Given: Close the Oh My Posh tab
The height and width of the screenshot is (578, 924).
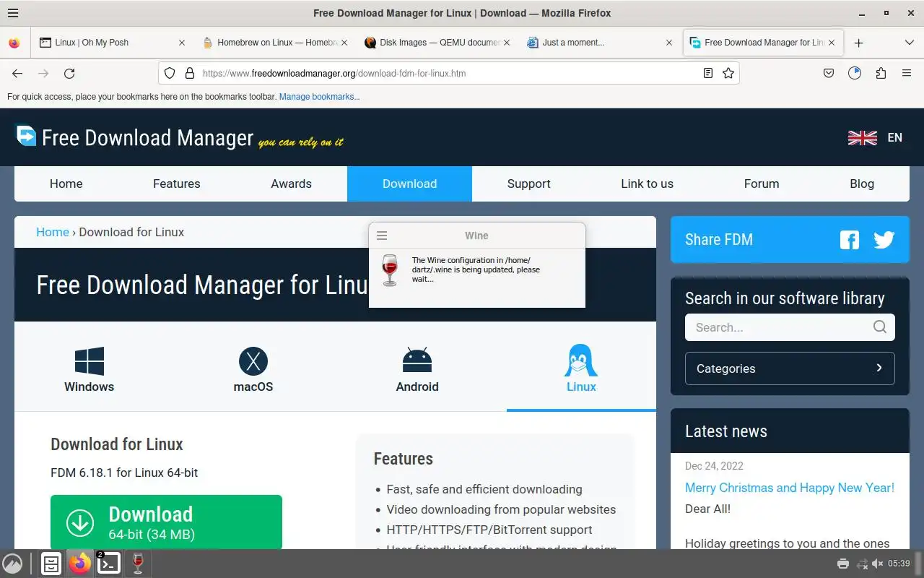Looking at the screenshot, I should [182, 43].
